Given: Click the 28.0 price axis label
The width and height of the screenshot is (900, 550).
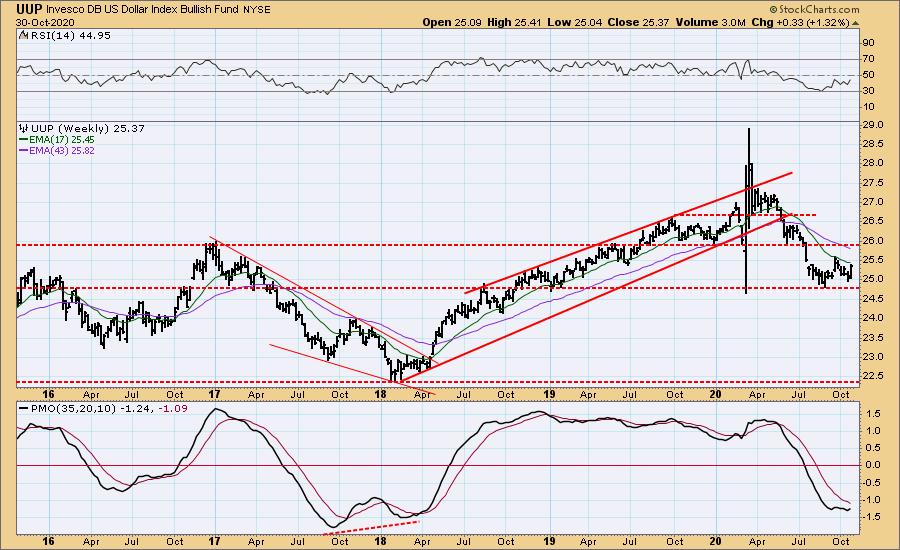Looking at the screenshot, I should (871, 163).
